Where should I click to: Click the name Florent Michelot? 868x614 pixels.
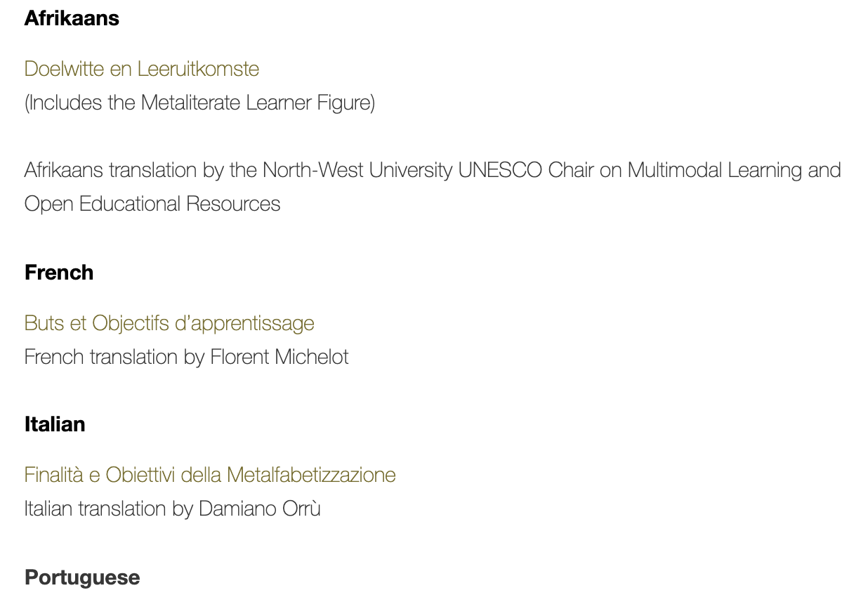tap(280, 357)
